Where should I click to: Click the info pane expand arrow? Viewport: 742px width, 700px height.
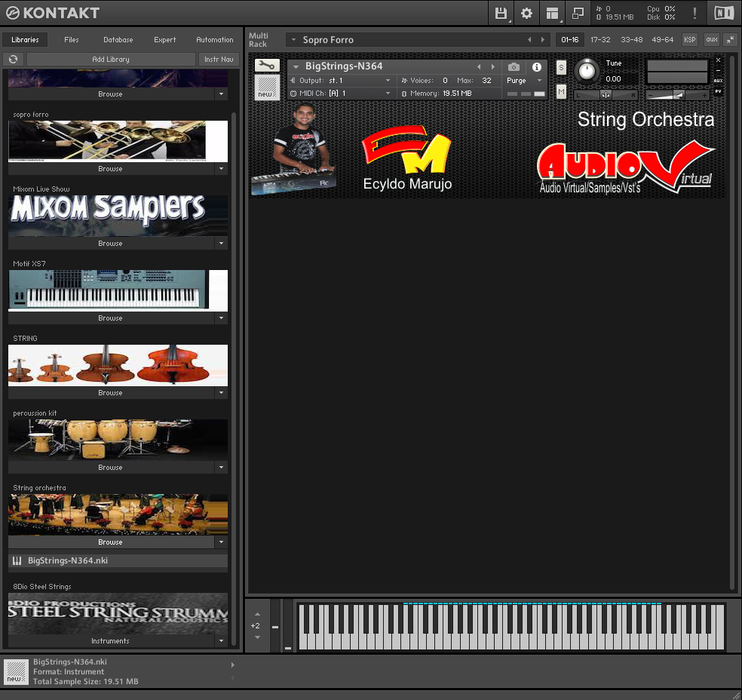pyautogui.click(x=232, y=665)
